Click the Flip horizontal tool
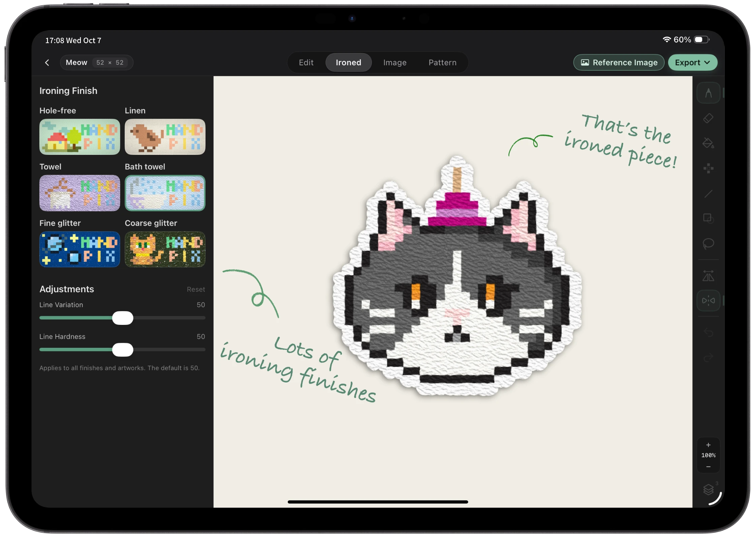Viewport: 756px width, 538px height. (x=708, y=276)
